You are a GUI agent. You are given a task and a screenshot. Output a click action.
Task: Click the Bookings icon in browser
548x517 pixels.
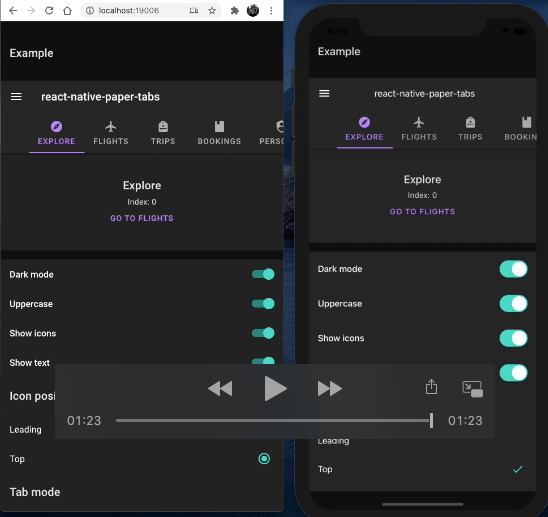219,127
